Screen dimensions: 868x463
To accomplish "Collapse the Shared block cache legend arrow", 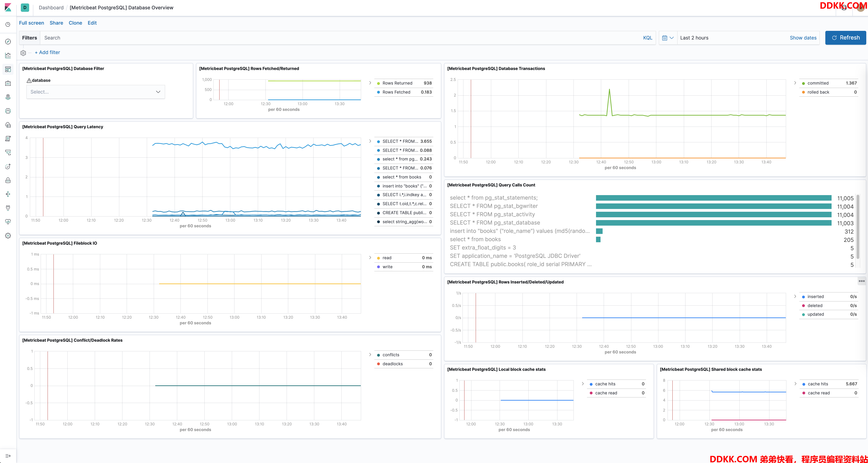I will 795,384.
